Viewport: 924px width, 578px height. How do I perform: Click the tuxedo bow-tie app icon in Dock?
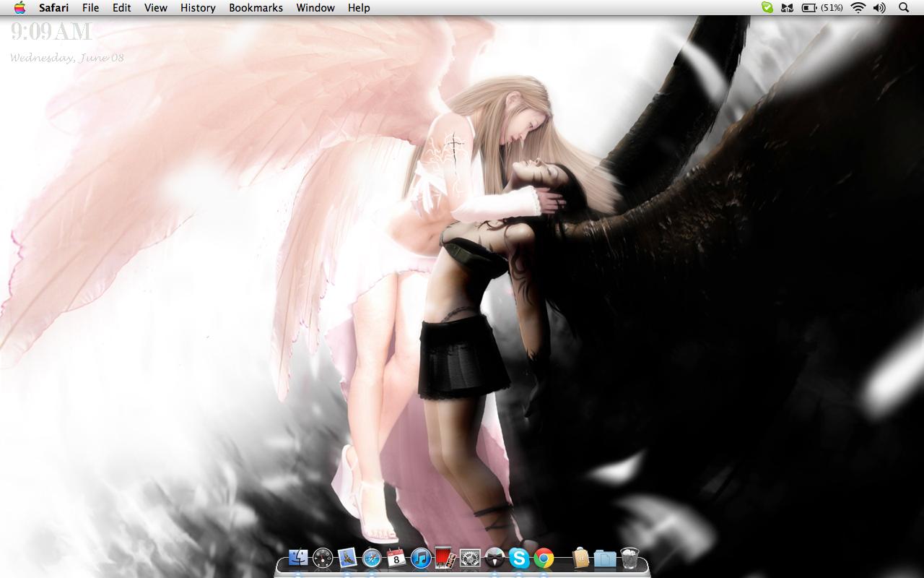(494, 558)
